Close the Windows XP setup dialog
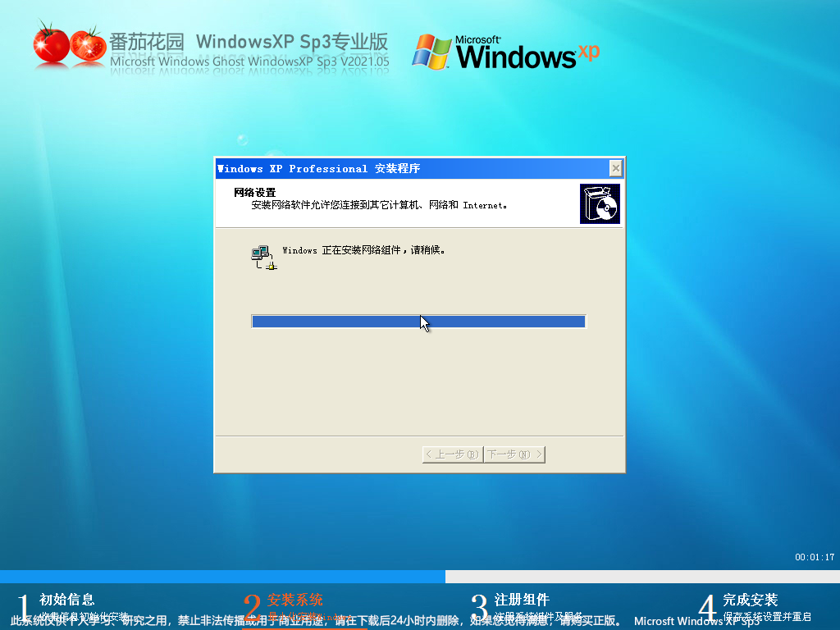The image size is (840, 630). pos(615,168)
